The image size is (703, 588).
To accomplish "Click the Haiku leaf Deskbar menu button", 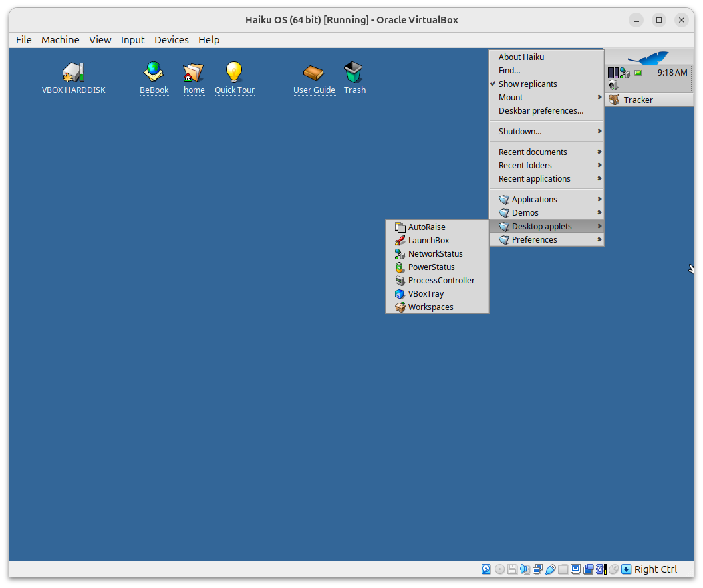I will pos(649,58).
